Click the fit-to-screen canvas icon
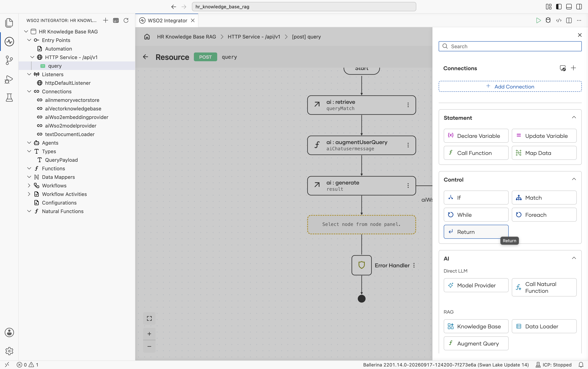 tap(149, 318)
